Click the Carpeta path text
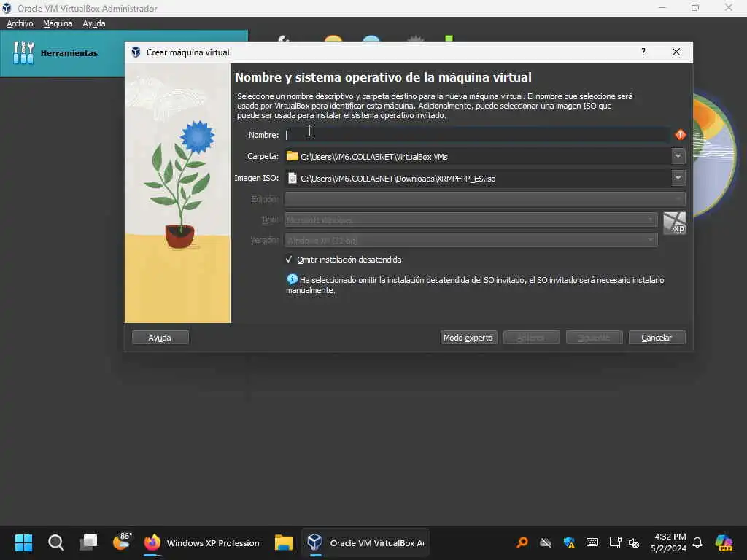Screen dimensions: 747x560 [374, 157]
